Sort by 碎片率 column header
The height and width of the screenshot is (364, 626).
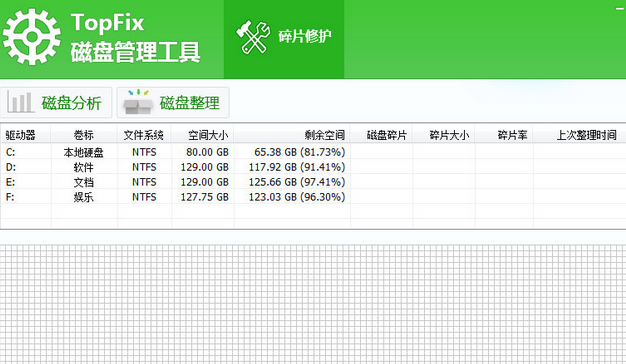(x=504, y=135)
